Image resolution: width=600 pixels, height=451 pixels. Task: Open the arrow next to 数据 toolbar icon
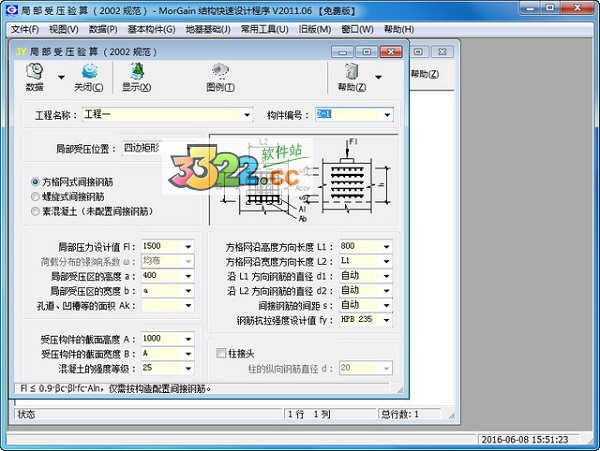61,77
